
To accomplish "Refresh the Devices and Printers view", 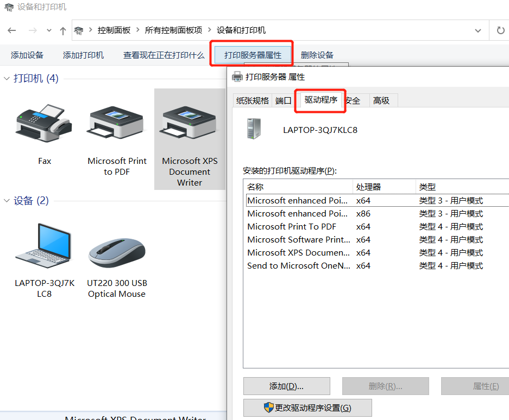I will pyautogui.click(x=500, y=30).
